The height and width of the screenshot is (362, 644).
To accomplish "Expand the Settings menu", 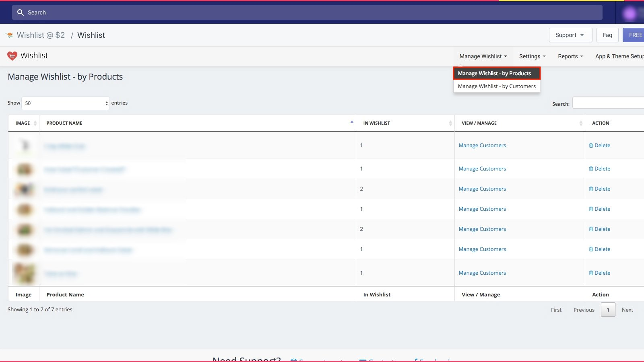I will [x=532, y=56].
